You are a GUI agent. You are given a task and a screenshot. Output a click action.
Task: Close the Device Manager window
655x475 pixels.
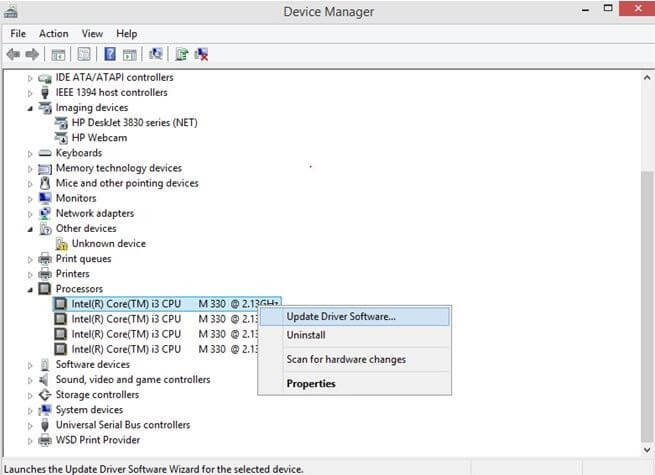[637, 8]
